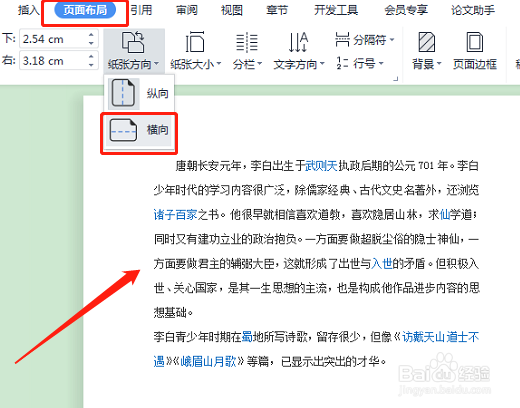
Task: Click the text 唐朝长安元年
Action: pos(208,165)
